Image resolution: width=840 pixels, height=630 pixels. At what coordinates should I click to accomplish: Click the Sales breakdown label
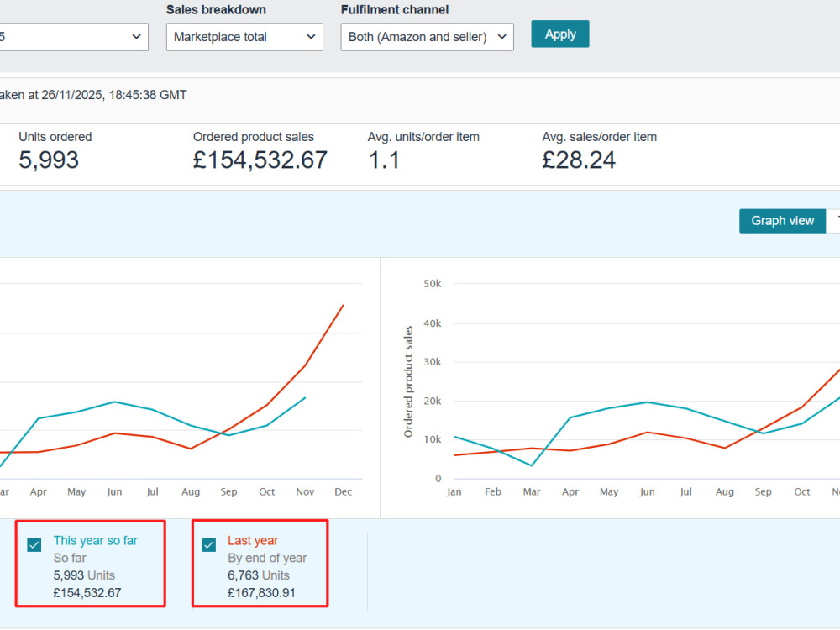216,9
